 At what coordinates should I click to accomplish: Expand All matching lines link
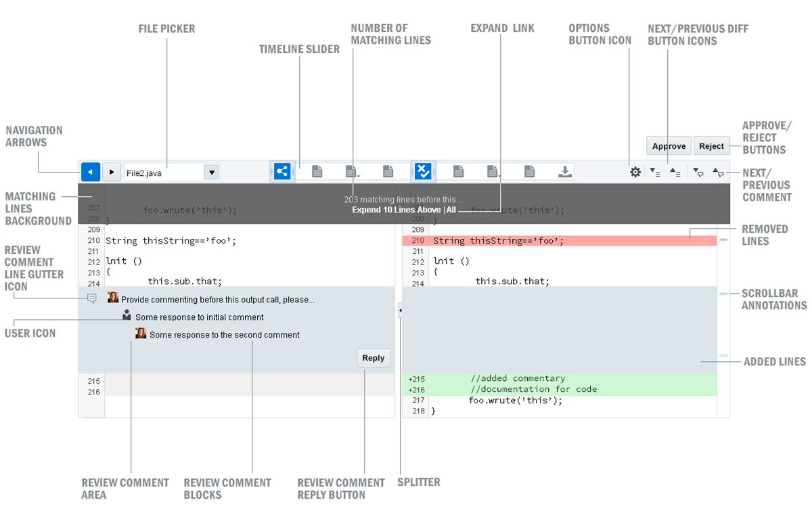click(x=451, y=210)
